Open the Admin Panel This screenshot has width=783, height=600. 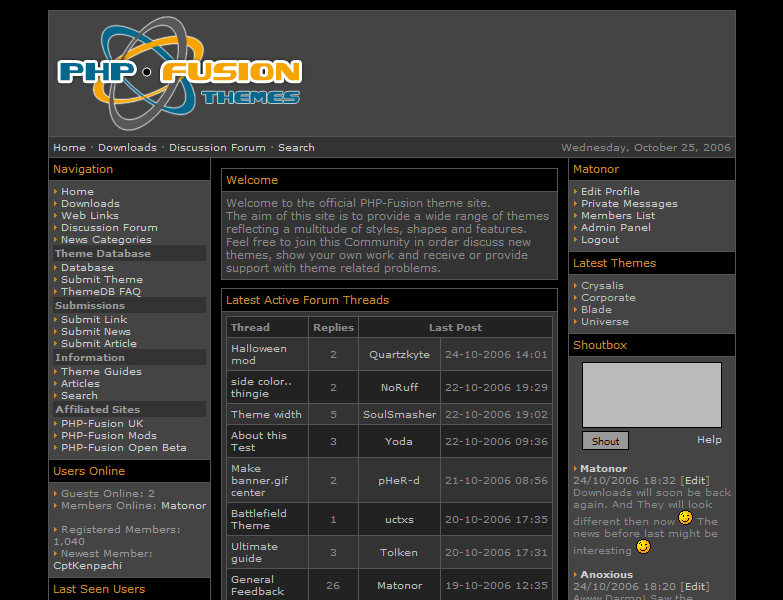(616, 228)
